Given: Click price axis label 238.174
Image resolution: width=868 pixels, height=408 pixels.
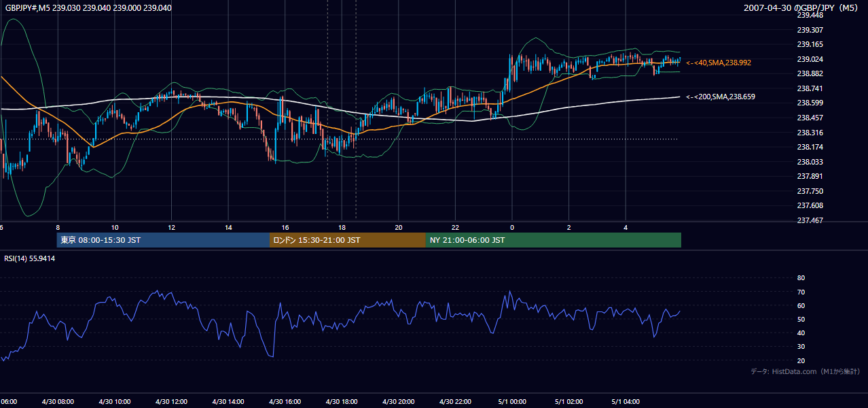Looking at the screenshot, I should 810,147.
